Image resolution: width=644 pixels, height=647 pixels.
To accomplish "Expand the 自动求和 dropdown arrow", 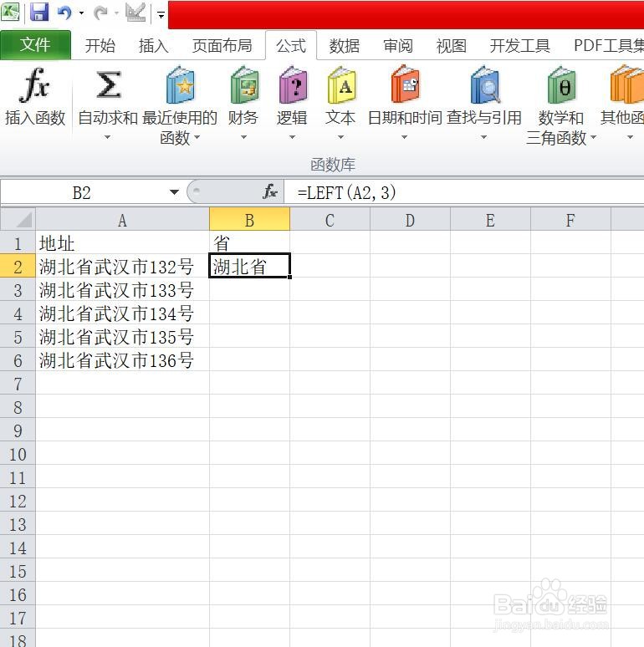I will point(107,137).
